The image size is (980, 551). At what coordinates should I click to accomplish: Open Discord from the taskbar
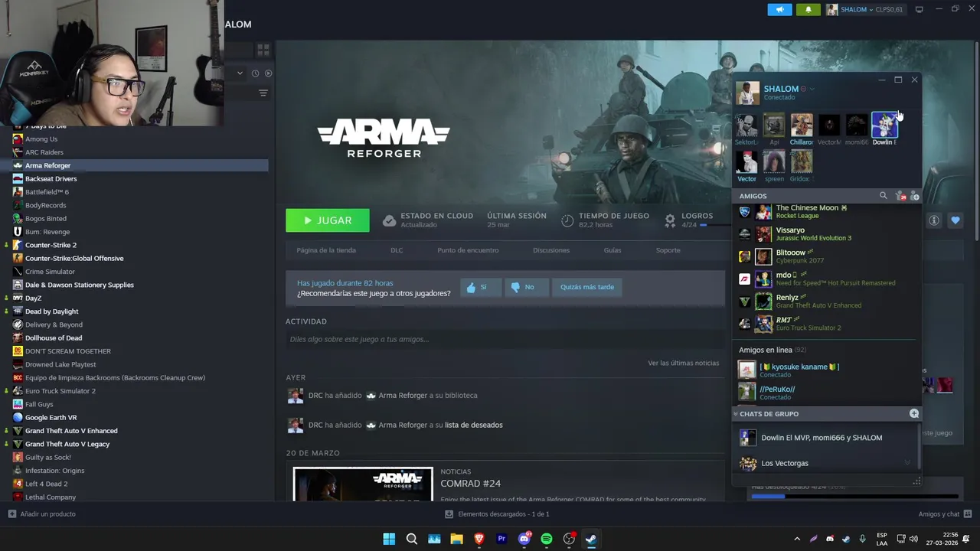(524, 539)
